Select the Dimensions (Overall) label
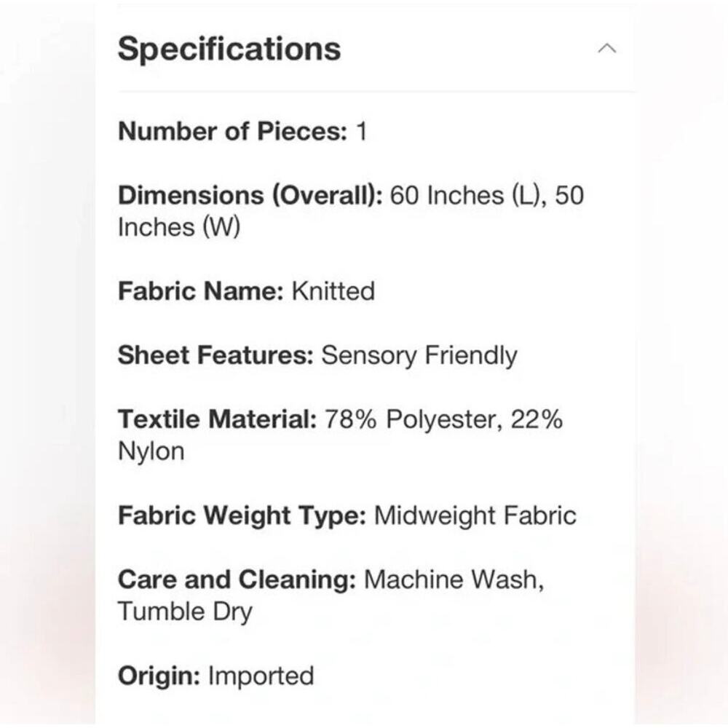 click(x=250, y=195)
